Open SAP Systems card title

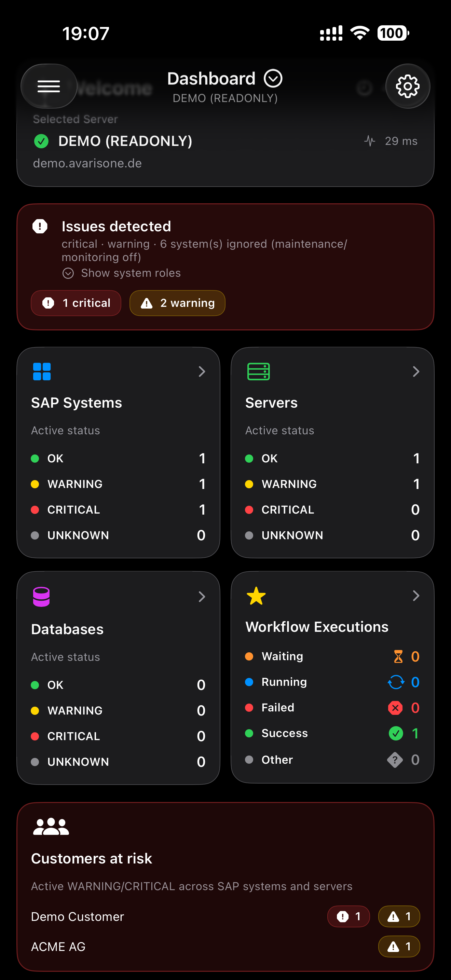click(x=77, y=403)
